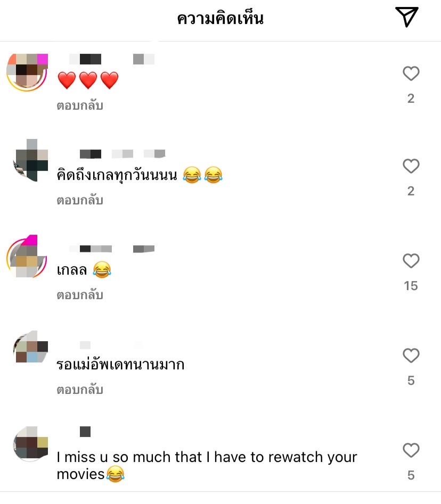This screenshot has height=504, width=441.
Task: Reply to the รอแม่อัพเดทนานมาก comment
Action: [x=80, y=390]
